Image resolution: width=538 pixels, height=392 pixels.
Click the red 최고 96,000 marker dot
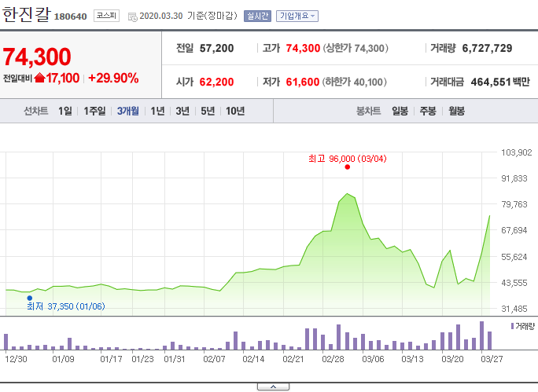click(348, 167)
